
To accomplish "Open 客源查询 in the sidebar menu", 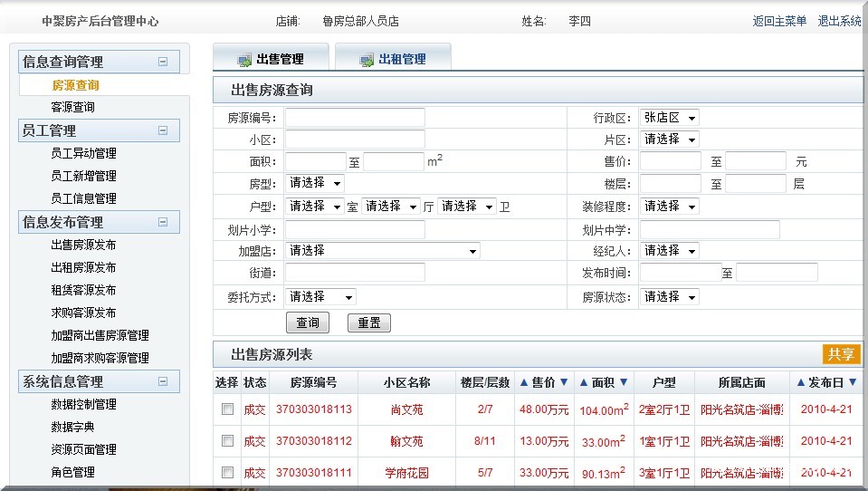I will (72, 107).
